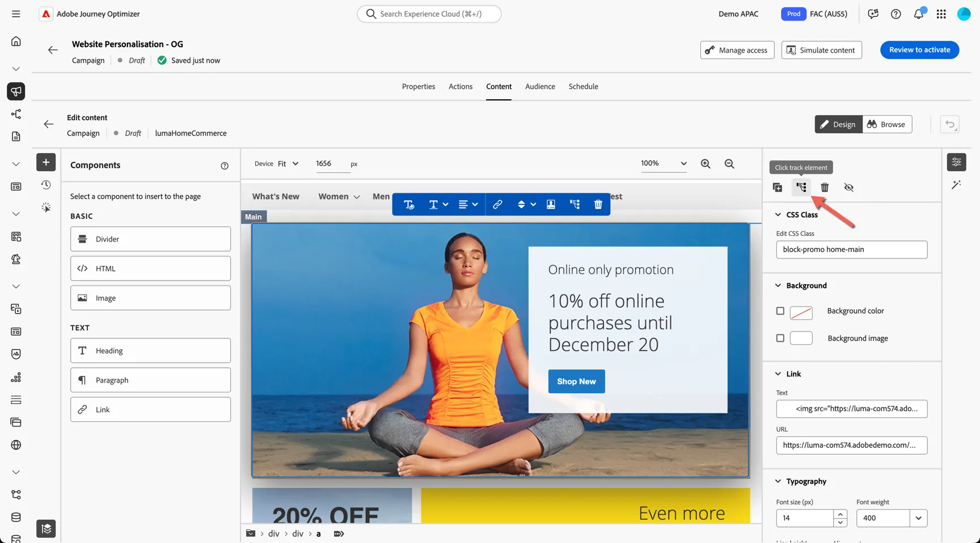Image resolution: width=980 pixels, height=543 pixels.
Task: Click the back arrow beside campaign title
Action: (x=53, y=50)
